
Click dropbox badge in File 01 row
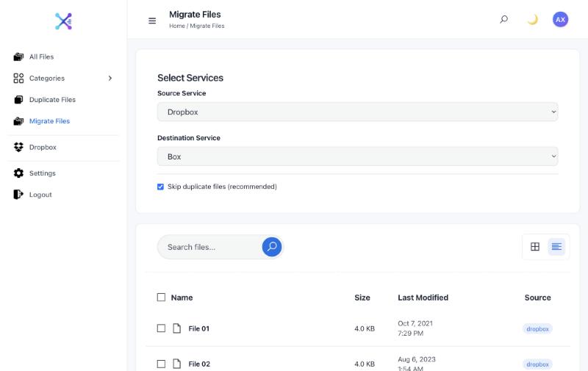(x=537, y=328)
